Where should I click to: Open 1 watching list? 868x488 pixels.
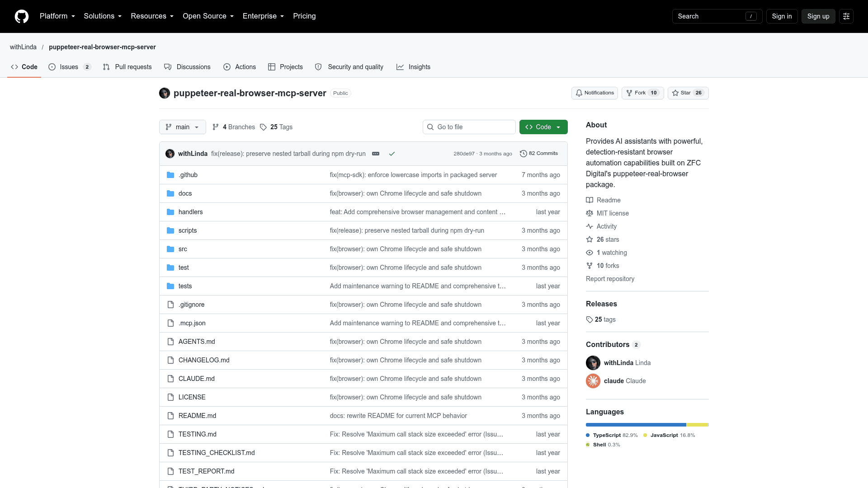coord(607,253)
